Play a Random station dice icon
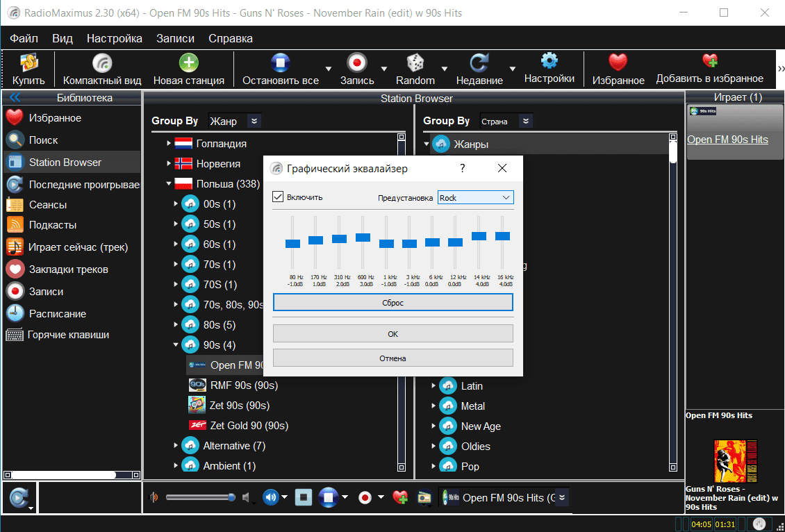The width and height of the screenshot is (785, 532). [415, 70]
